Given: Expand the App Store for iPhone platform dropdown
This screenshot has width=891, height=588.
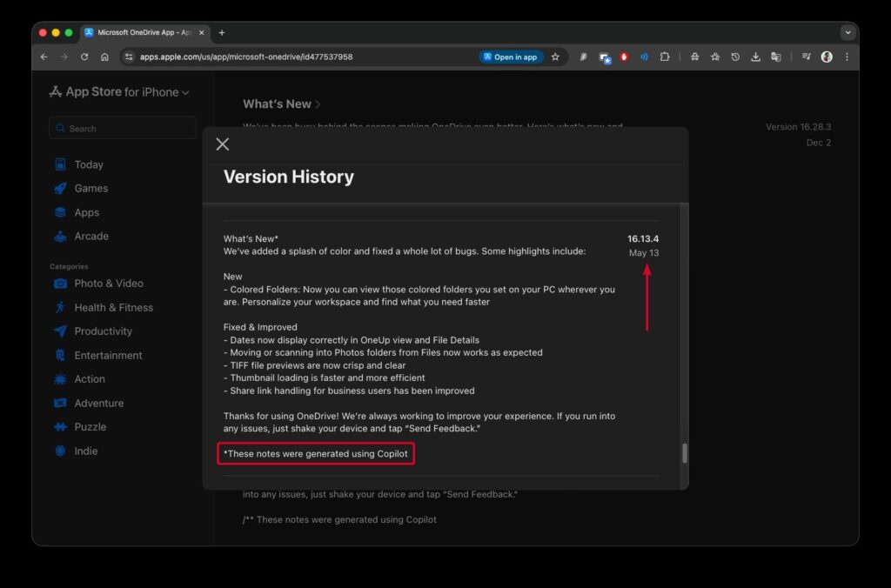Looking at the screenshot, I should click(x=185, y=92).
